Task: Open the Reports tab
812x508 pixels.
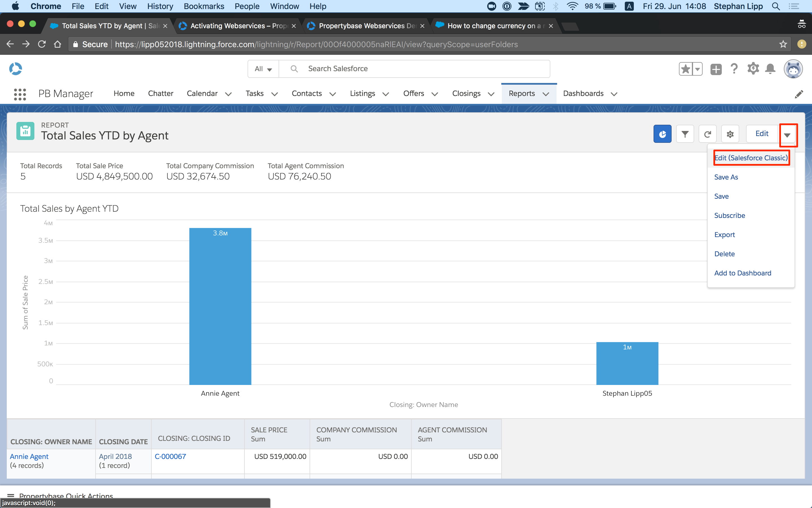Action: coord(521,93)
